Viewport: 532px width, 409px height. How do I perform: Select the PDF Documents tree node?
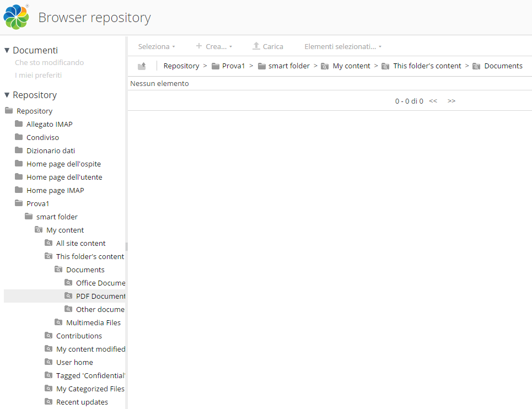coord(100,296)
